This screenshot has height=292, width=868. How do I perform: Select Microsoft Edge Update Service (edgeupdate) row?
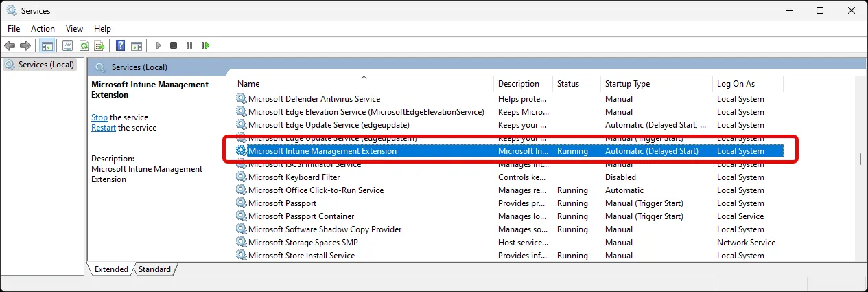[x=509, y=125]
